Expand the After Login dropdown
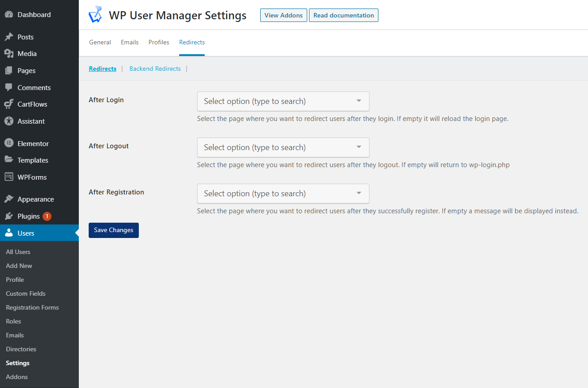This screenshot has height=388, width=588. 283,101
